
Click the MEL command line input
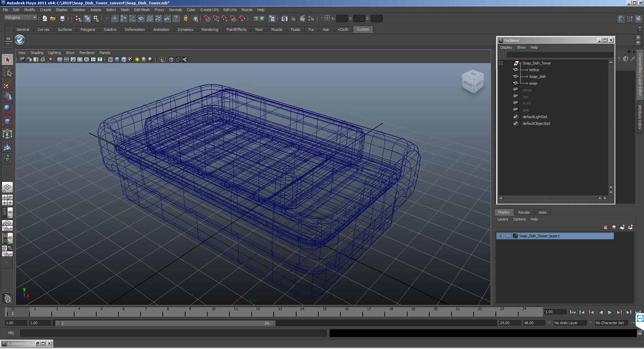(x=173, y=333)
